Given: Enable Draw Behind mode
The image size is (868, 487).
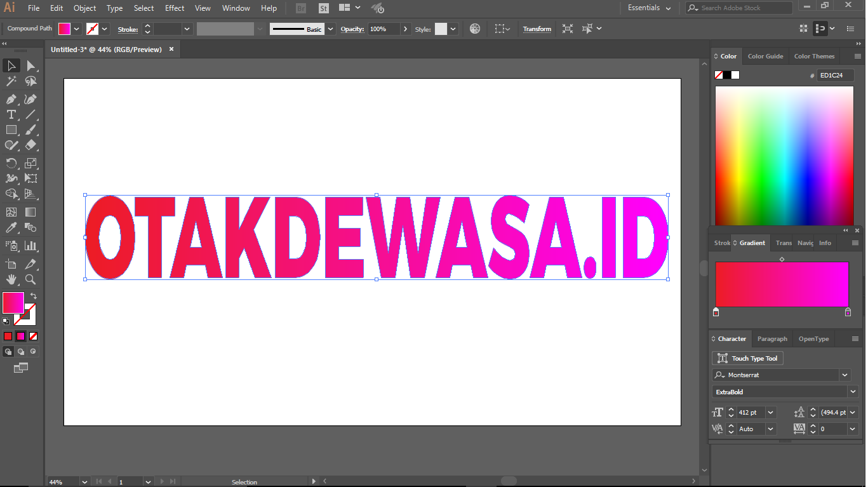Looking at the screenshot, I should click(x=21, y=351).
